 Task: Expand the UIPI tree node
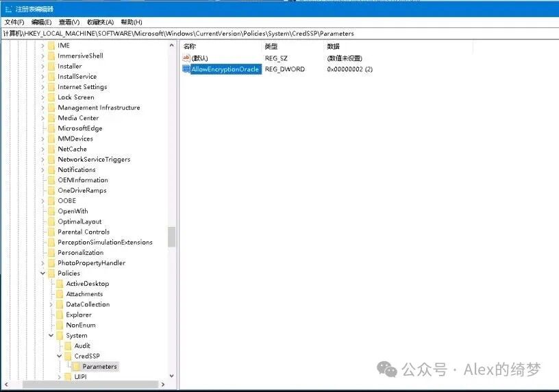point(59,377)
